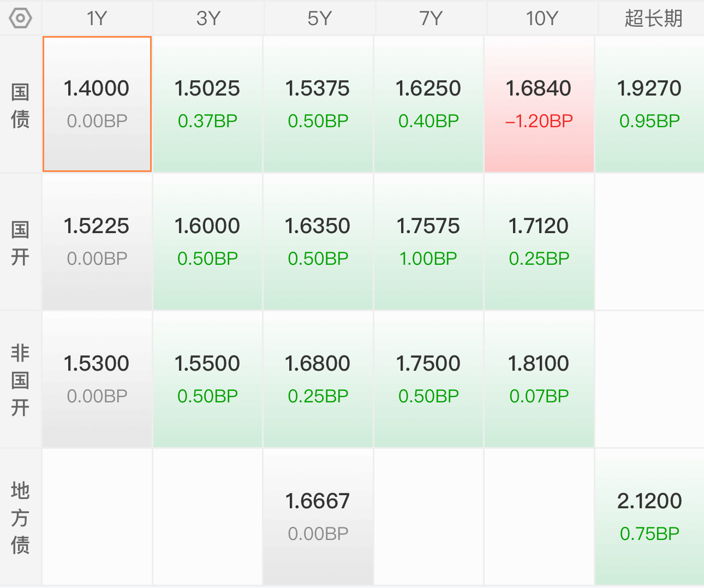
Task: Select the 地方债 row label
Action: (20, 518)
